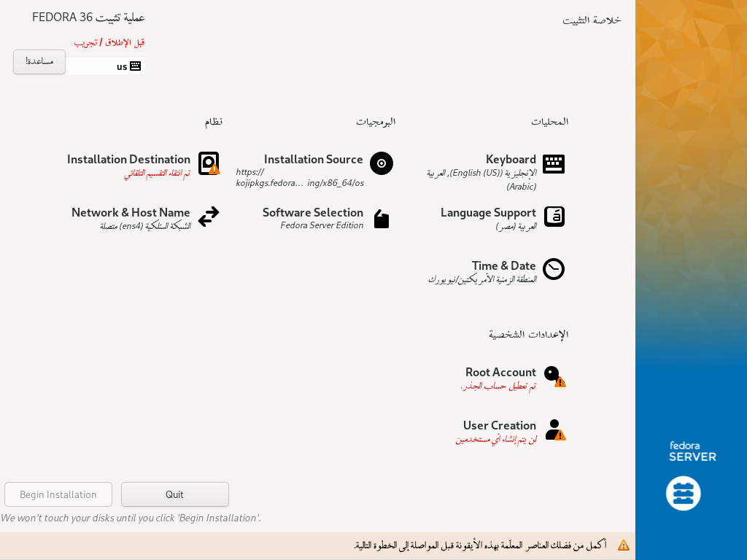Open the Root Account key icon

coord(554,376)
